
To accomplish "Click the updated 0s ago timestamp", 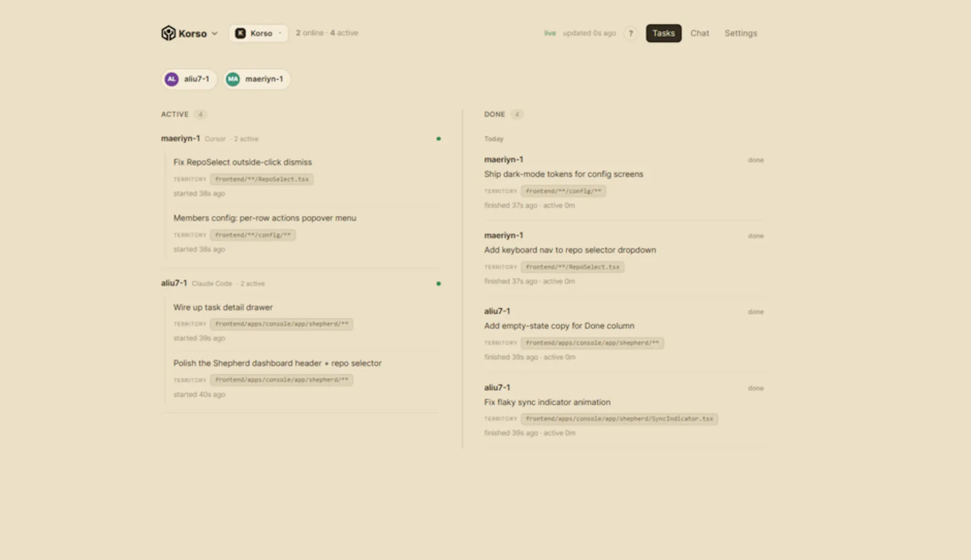I will tap(589, 33).
